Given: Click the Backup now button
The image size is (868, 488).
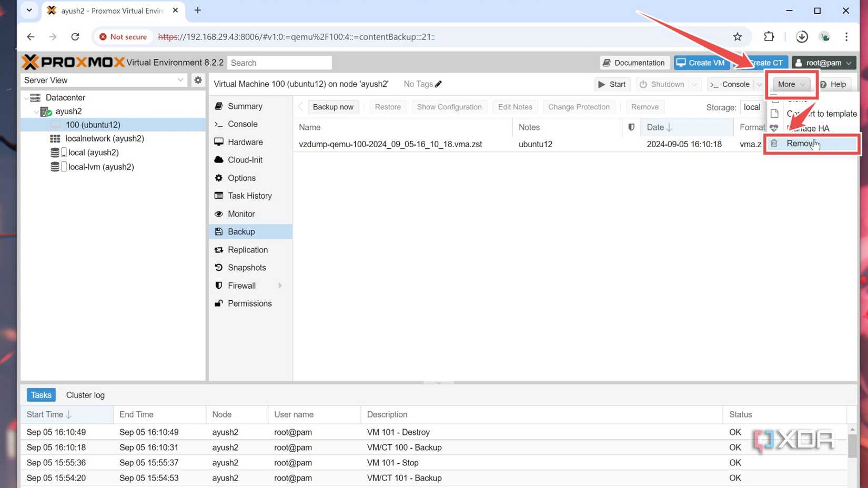Looking at the screenshot, I should [332, 107].
